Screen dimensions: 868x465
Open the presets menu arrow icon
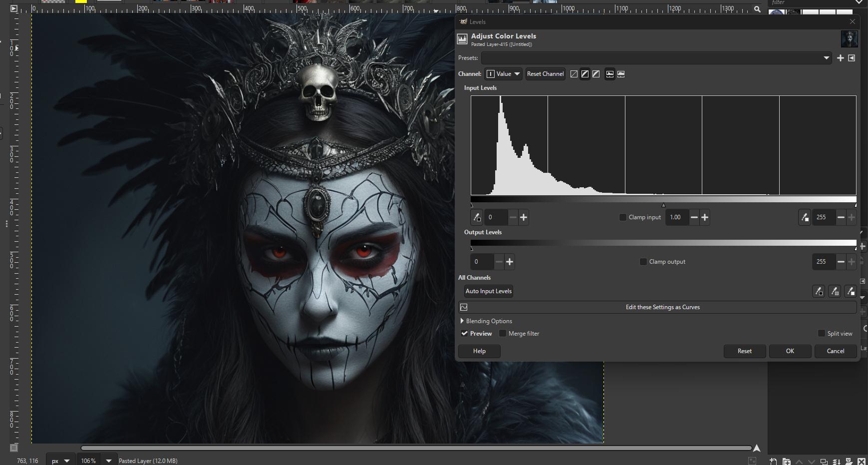point(852,58)
